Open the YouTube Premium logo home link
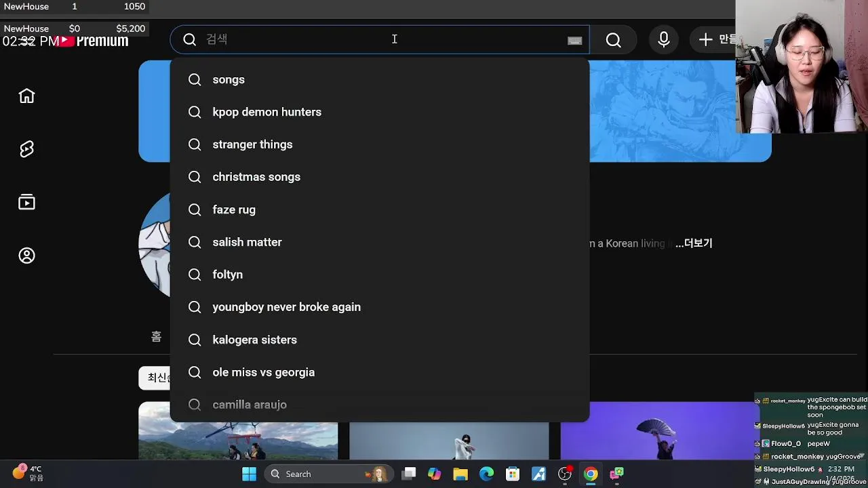Image resolution: width=868 pixels, height=488 pixels. 94,41
